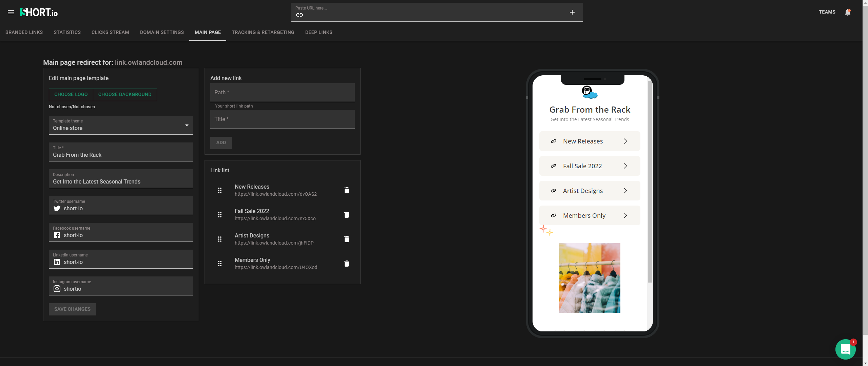Screen dimensions: 868x366
Task: Switch to Statistics tab
Action: point(67,32)
